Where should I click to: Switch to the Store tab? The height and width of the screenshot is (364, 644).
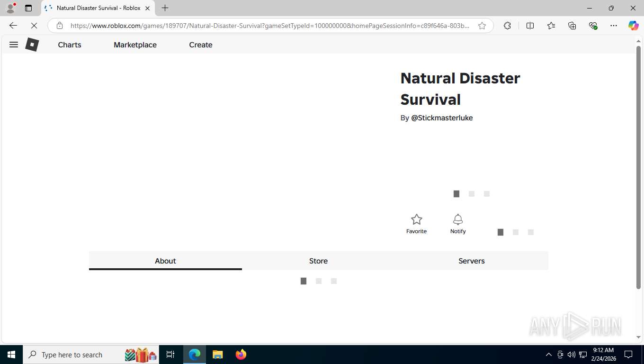coord(318,261)
